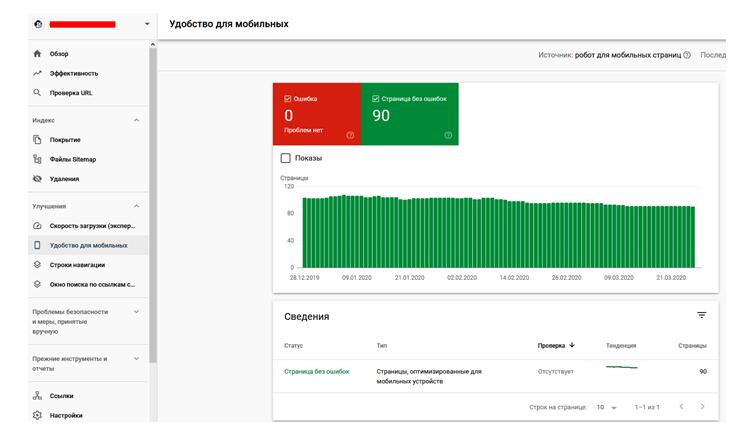This screenshot has height=428, width=735.
Task: Click the trend sparkline in table row
Action: (622, 367)
